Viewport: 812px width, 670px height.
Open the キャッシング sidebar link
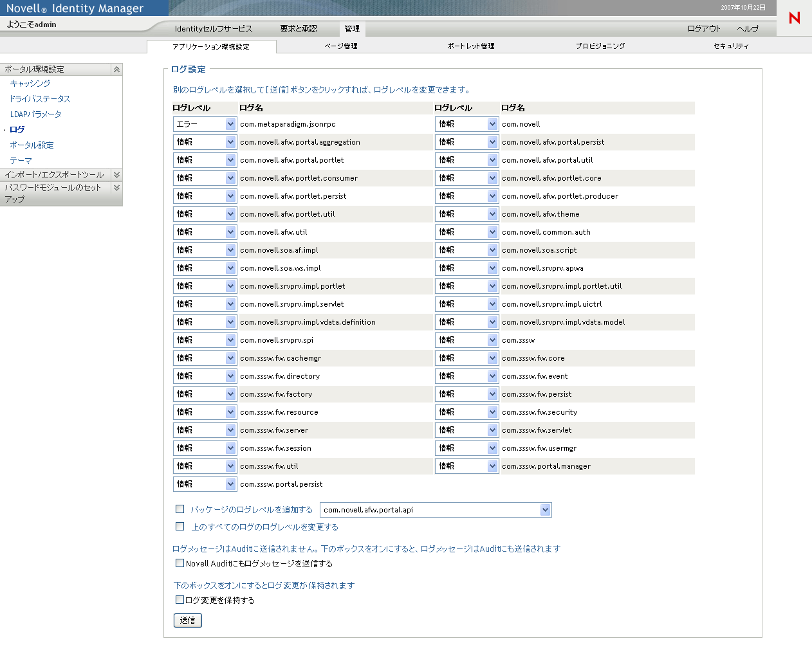30,84
